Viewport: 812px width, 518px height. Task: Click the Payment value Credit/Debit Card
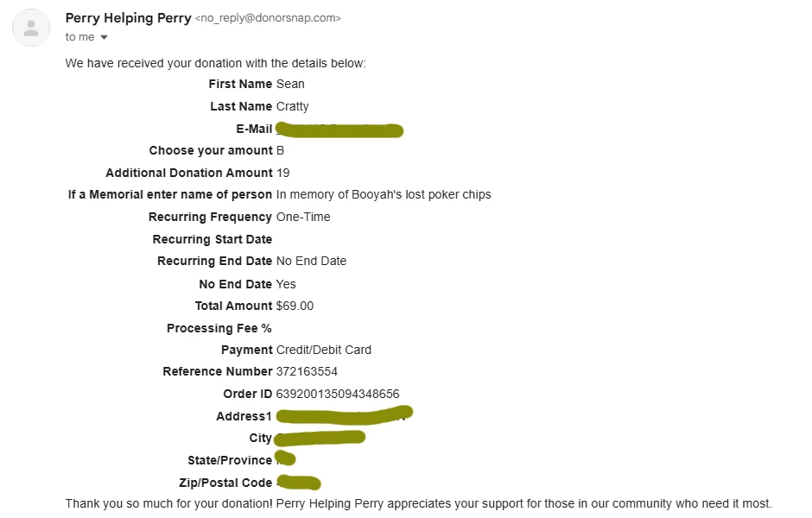point(324,350)
